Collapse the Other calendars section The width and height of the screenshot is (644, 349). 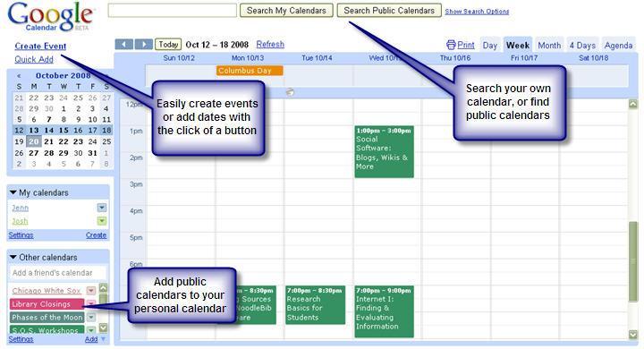click(13, 257)
